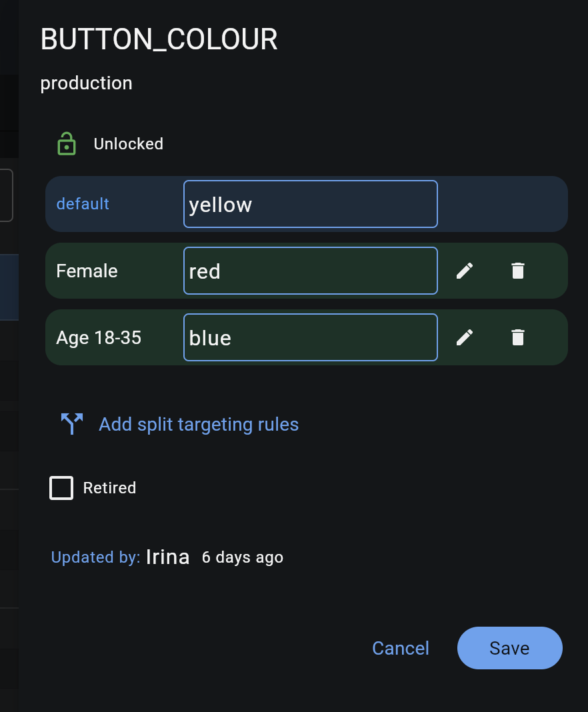
Task: Enable the Retired checkbox
Action: 61,487
